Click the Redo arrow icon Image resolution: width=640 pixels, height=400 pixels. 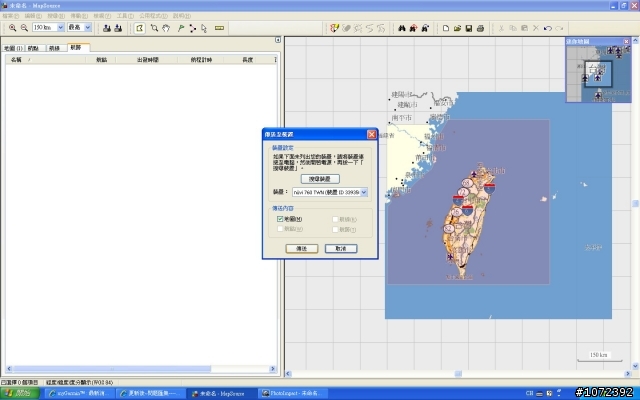tap(559, 28)
